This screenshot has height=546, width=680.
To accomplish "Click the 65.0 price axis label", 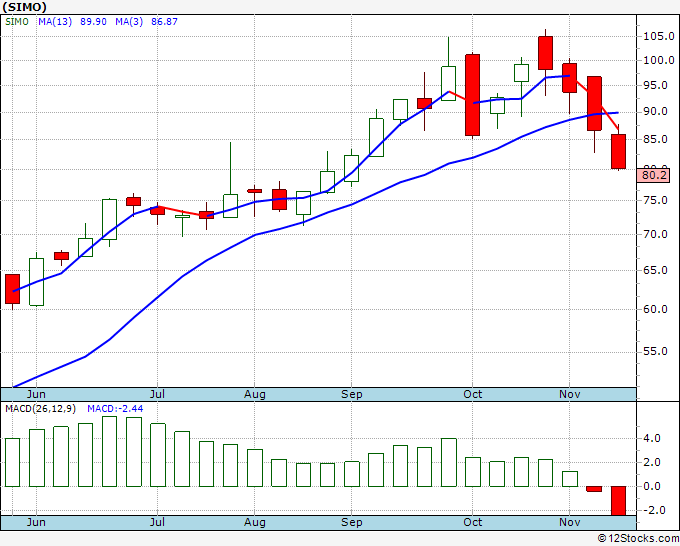I will [655, 271].
